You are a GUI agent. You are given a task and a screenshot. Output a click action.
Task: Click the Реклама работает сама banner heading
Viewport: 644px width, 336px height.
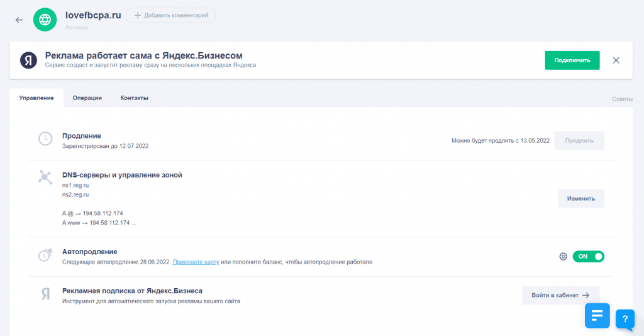pos(144,55)
